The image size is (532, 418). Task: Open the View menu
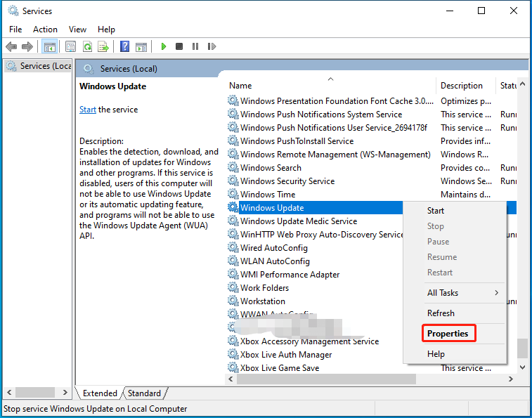coord(77,30)
